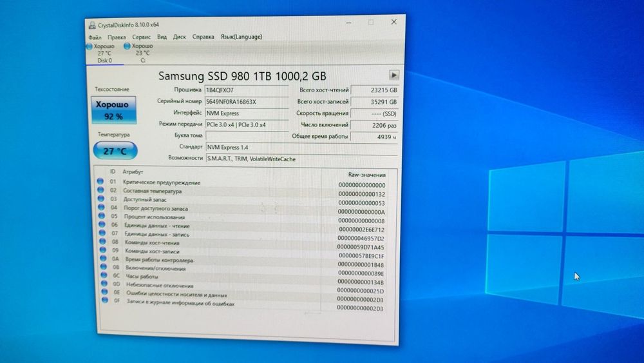Click total host writes value 35291 GB
This screenshot has width=644, height=363.
point(375,101)
